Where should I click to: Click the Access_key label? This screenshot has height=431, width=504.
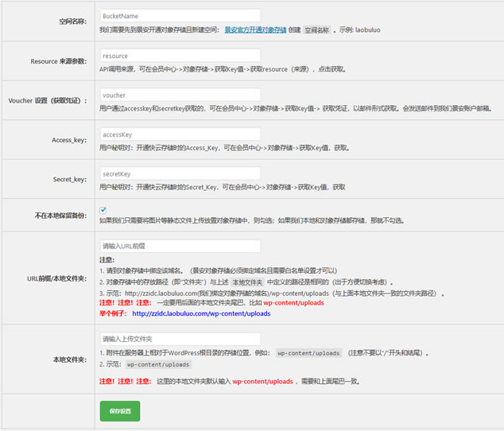coord(69,140)
